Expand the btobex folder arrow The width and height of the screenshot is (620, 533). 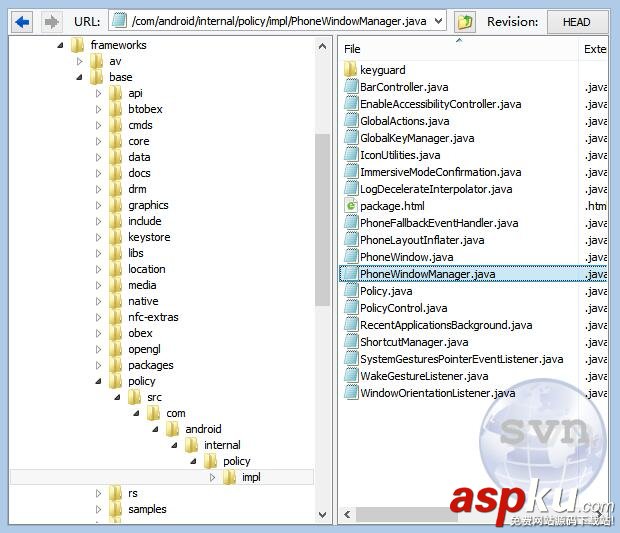pyautogui.click(x=98, y=109)
